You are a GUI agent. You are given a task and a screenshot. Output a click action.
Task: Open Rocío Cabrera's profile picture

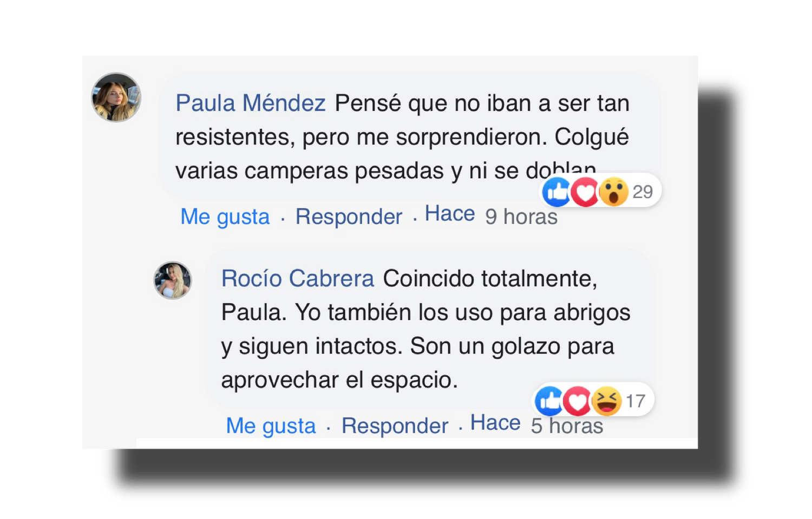[173, 280]
